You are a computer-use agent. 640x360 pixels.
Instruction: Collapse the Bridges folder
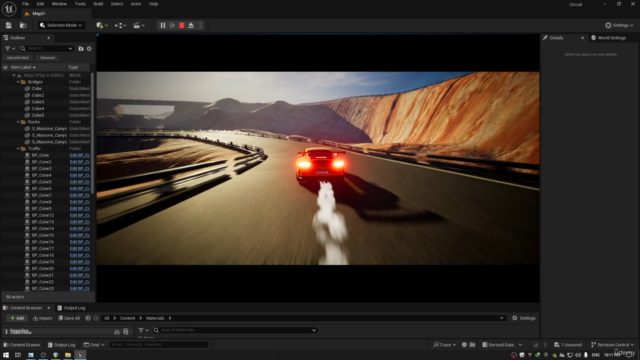point(18,82)
